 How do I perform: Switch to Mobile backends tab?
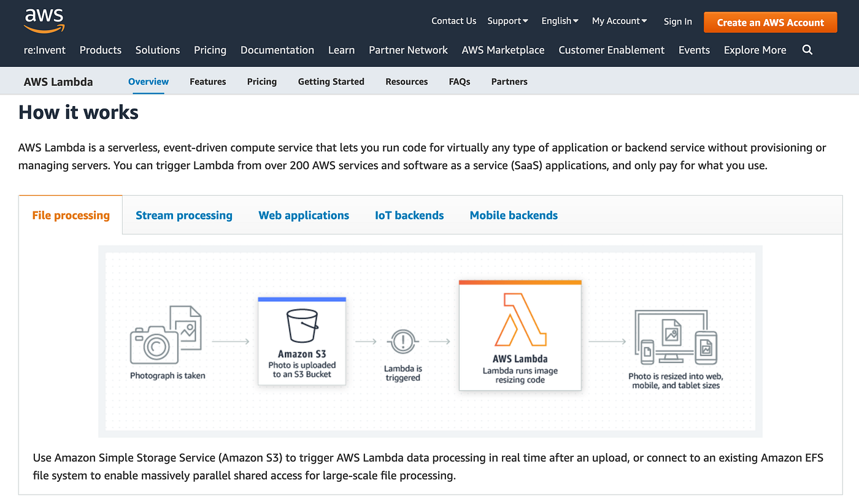coord(514,215)
